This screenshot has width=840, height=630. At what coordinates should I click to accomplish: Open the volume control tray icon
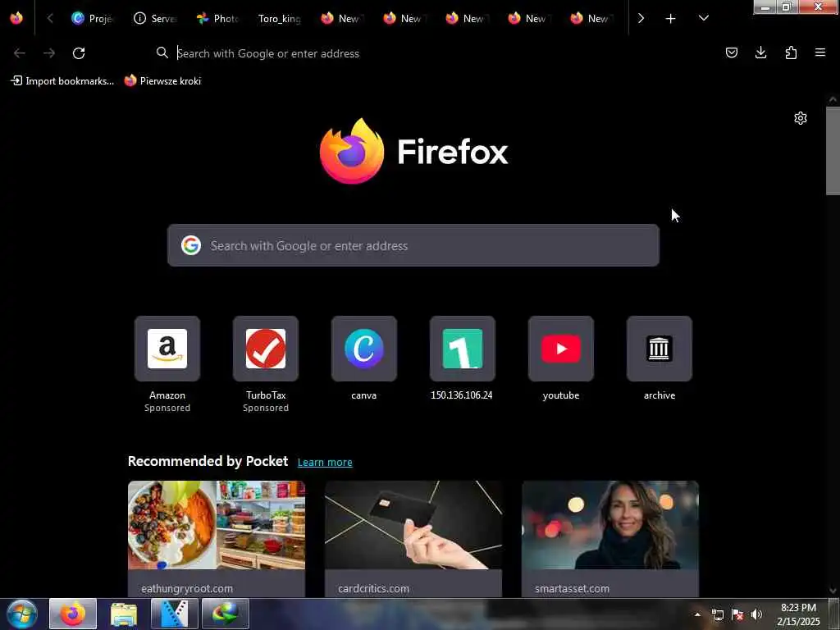tap(756, 614)
